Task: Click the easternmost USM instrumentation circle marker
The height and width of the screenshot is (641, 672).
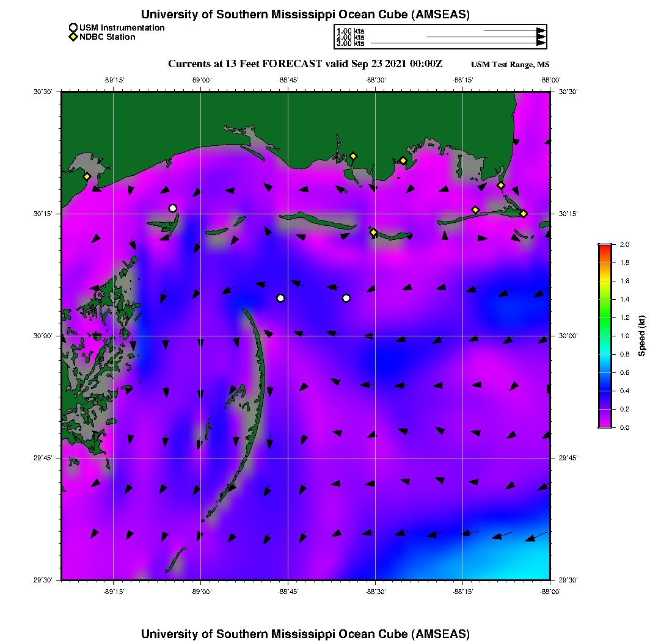Action: click(x=346, y=298)
